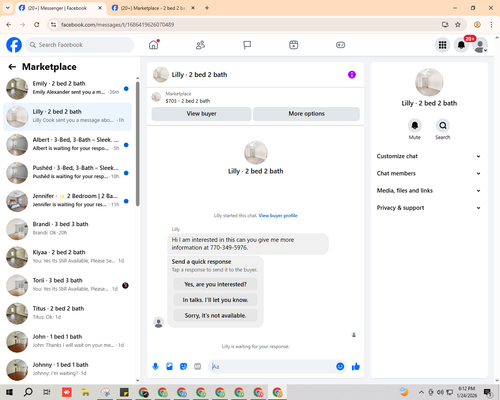Search in the Lilly conversation
This screenshot has width=500, height=400.
(443, 125)
